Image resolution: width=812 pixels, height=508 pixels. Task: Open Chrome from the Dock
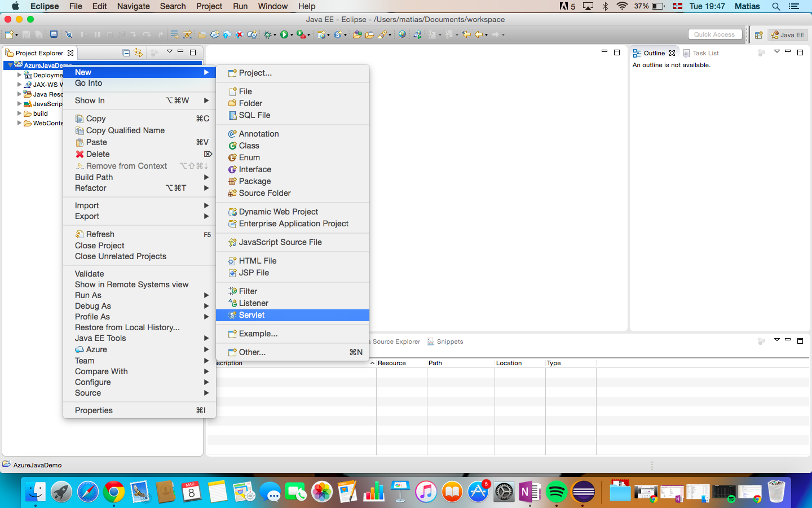(x=114, y=492)
